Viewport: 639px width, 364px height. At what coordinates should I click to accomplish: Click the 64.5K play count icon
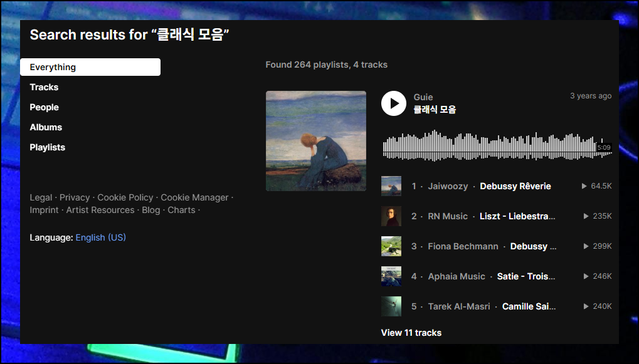point(584,186)
